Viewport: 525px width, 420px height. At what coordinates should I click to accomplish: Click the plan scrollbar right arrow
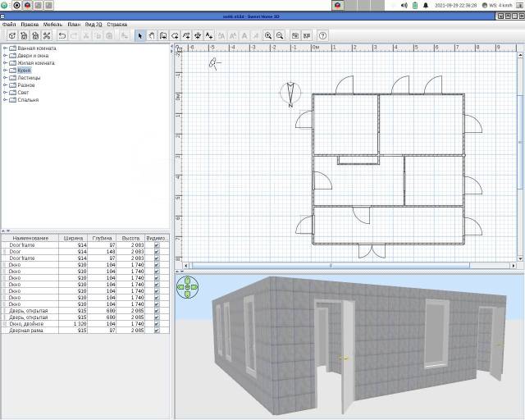coord(514,266)
